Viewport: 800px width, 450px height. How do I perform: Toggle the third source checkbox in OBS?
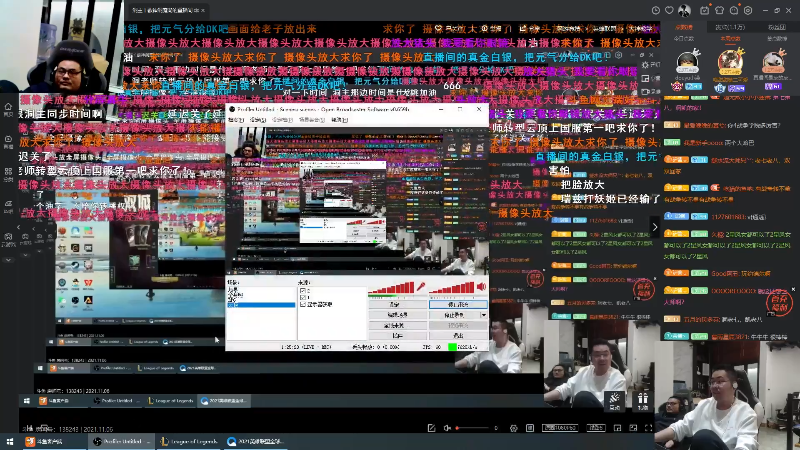(x=303, y=304)
